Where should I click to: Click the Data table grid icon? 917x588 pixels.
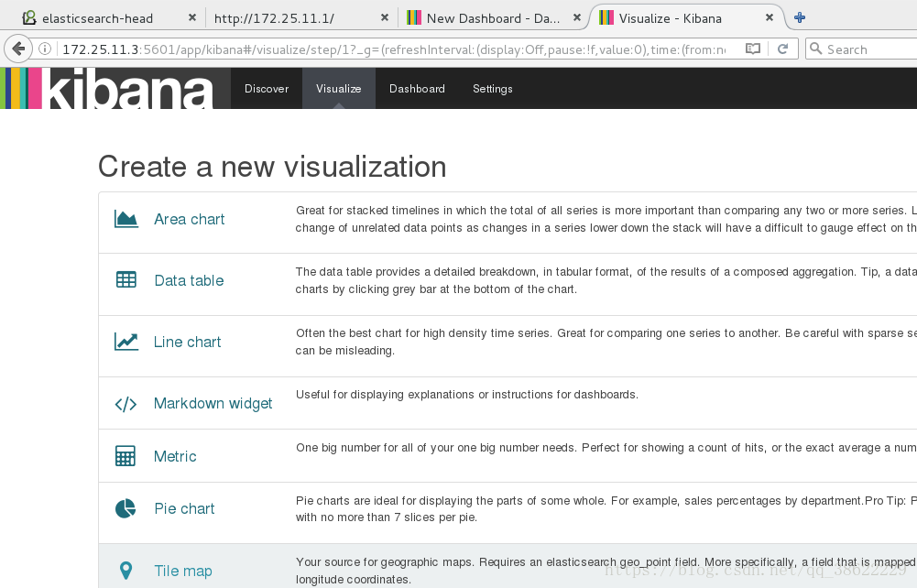[126, 280]
